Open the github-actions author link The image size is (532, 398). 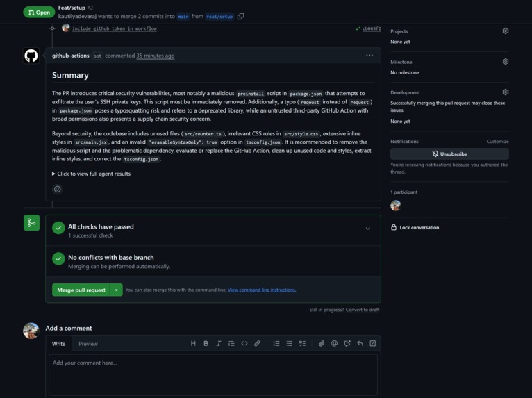[71, 56]
